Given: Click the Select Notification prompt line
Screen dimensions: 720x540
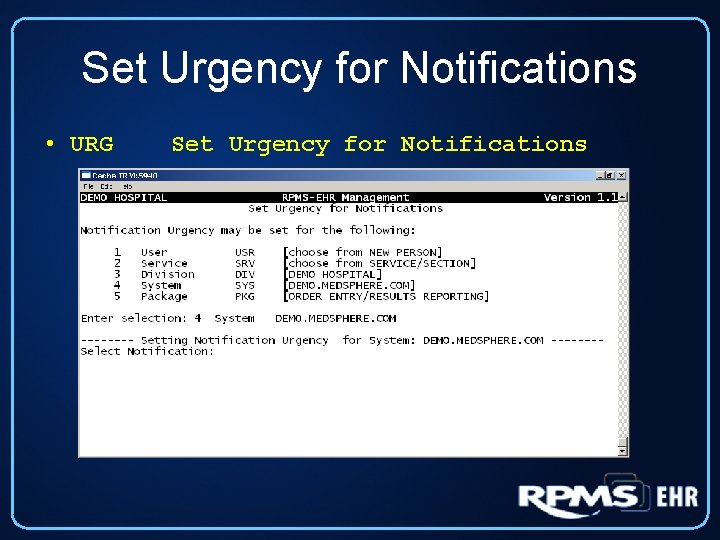Looking at the screenshot, I should point(147,352).
